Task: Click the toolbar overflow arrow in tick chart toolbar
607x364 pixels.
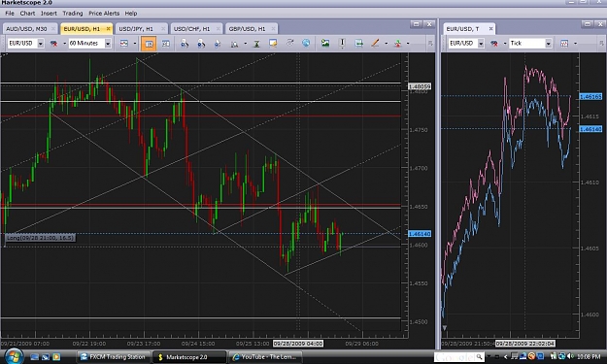Action: pyautogui.click(x=601, y=44)
